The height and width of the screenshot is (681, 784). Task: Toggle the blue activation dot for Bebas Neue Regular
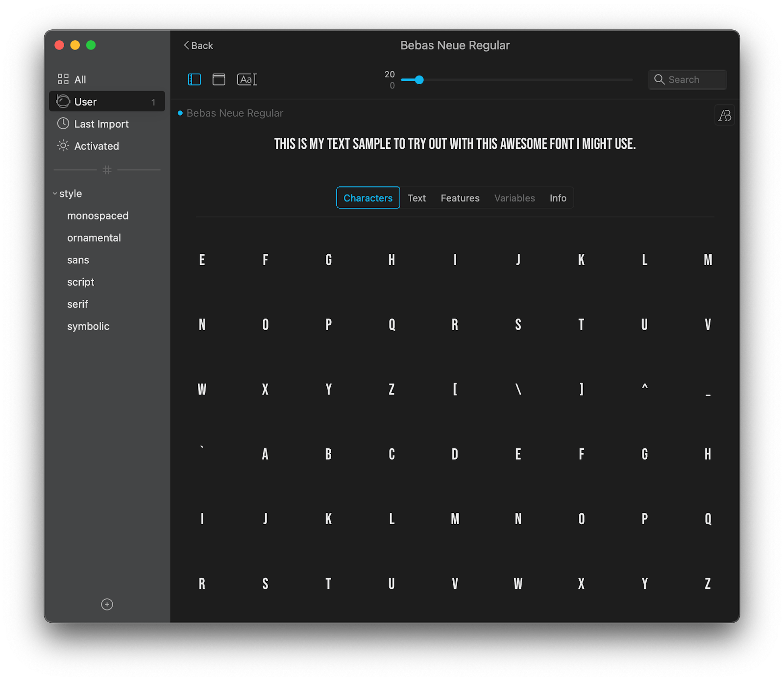(x=180, y=113)
